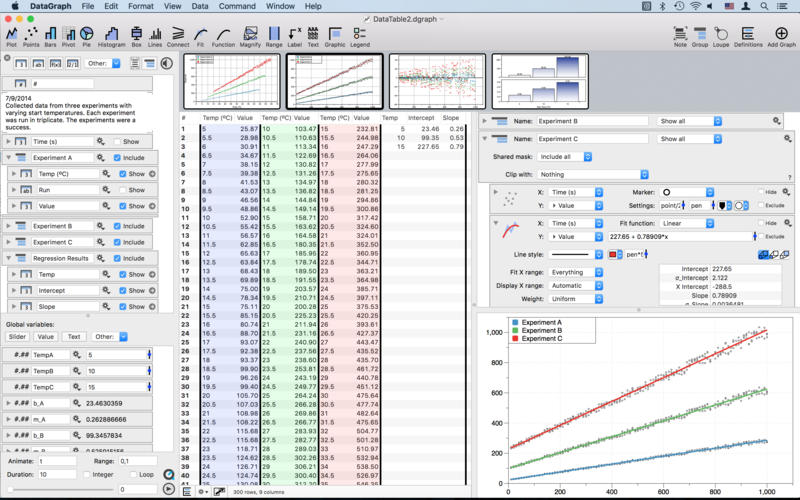This screenshot has width=800, height=500.
Task: Toggle Include checkbox for Regression Results
Action: coord(117,258)
